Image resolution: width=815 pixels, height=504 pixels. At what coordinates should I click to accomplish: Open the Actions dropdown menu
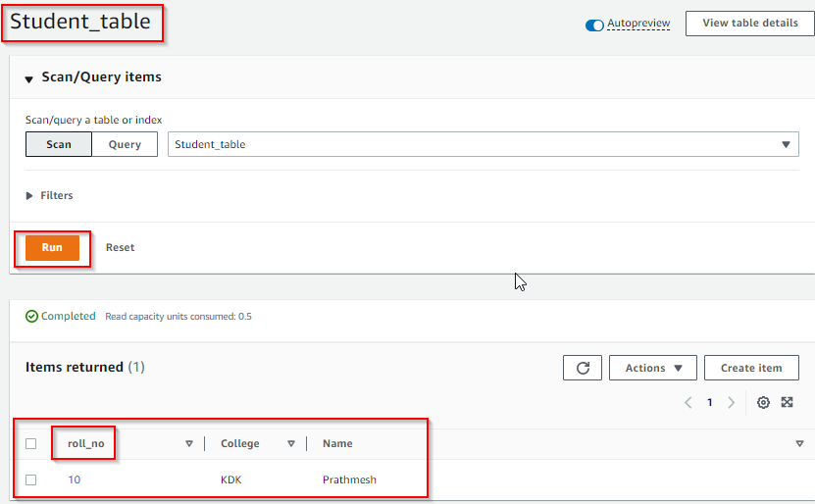[653, 368]
